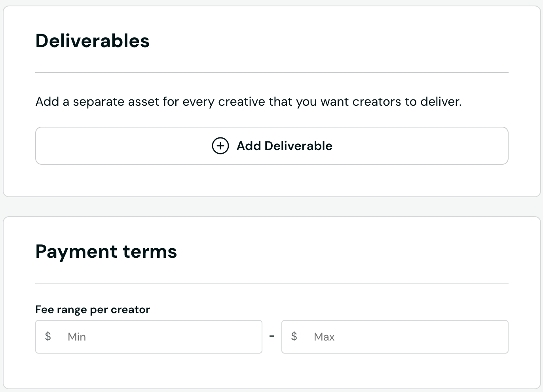The width and height of the screenshot is (543, 392).
Task: Select the Payment terms section heading
Action: click(x=106, y=251)
